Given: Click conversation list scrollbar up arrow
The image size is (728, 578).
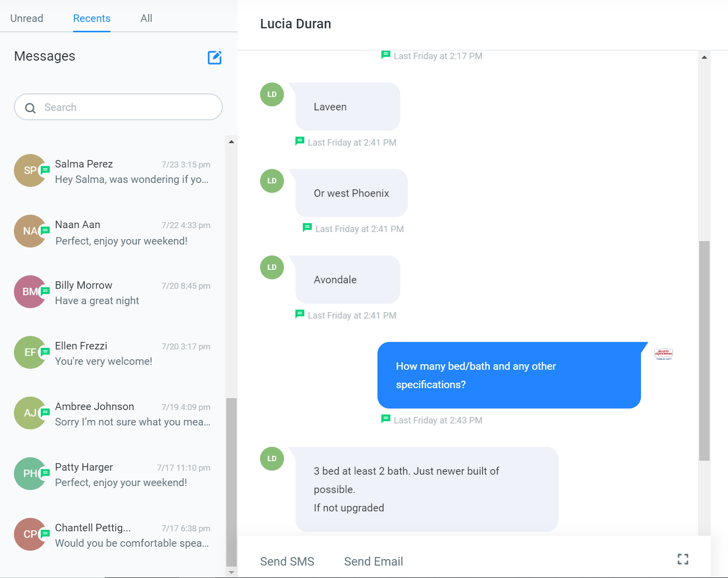Looking at the screenshot, I should pos(231,142).
